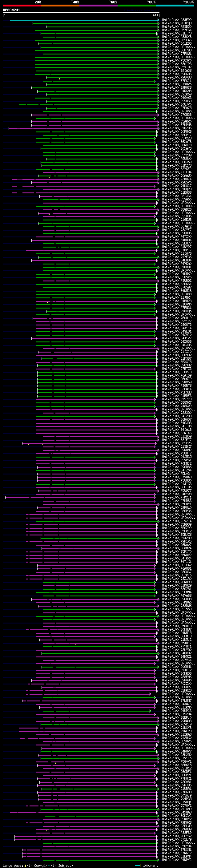Viewport: 197px width, 868px height.
Task: Open hit UniRef100_A8JCQ8
Action: point(177,23)
